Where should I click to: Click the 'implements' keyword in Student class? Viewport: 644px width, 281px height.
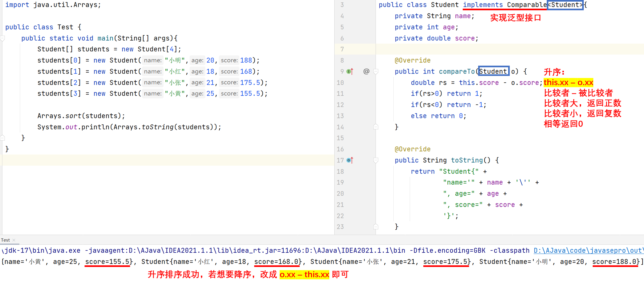[483, 5]
